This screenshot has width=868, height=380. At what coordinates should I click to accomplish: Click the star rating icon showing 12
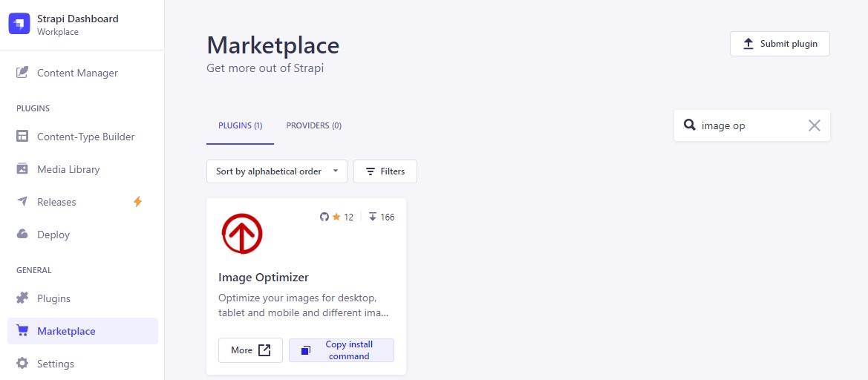pyautogui.click(x=336, y=217)
